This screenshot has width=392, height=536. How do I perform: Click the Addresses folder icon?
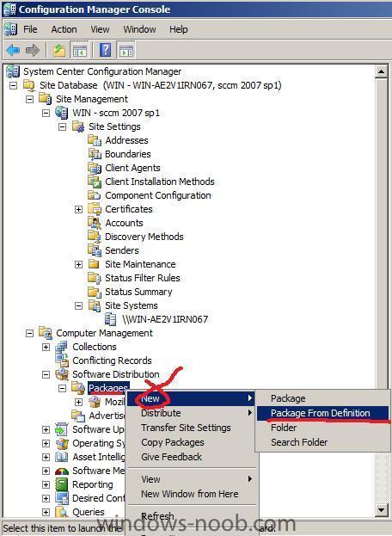(95, 140)
